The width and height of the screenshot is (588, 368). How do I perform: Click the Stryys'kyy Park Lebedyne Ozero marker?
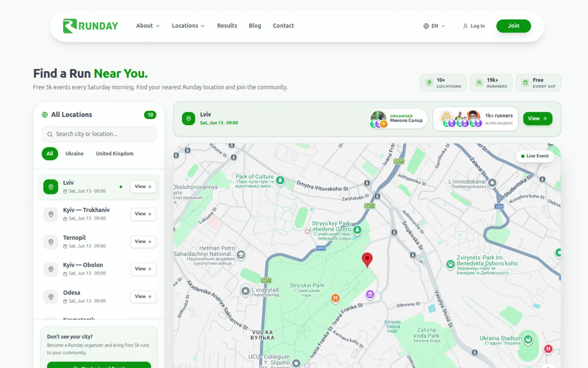(x=357, y=230)
